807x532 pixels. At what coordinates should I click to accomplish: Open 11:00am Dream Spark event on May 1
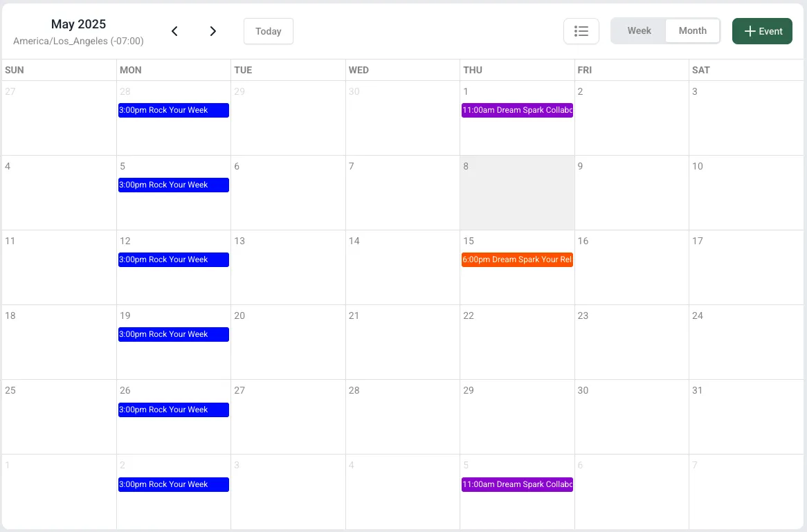517,110
